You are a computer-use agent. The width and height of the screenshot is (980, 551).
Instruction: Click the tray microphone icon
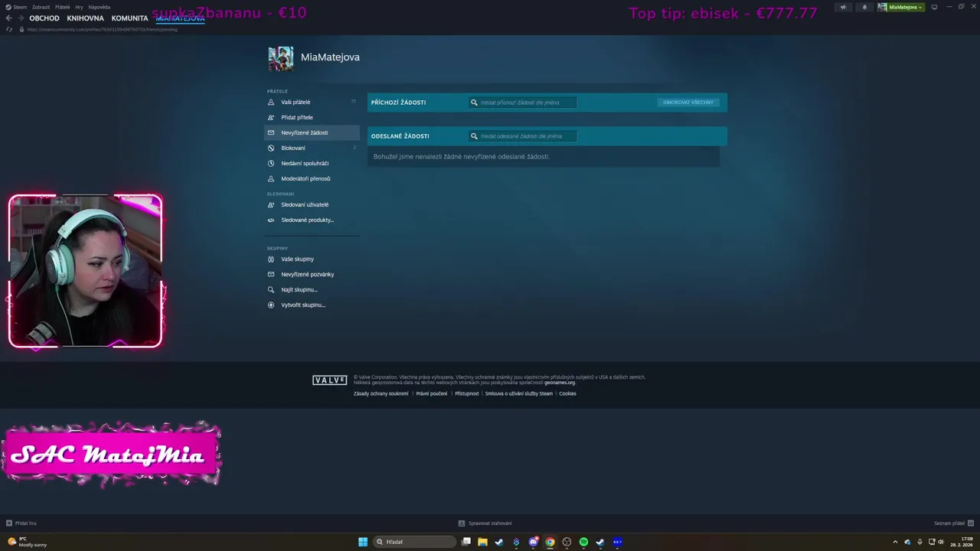pyautogui.click(x=920, y=542)
